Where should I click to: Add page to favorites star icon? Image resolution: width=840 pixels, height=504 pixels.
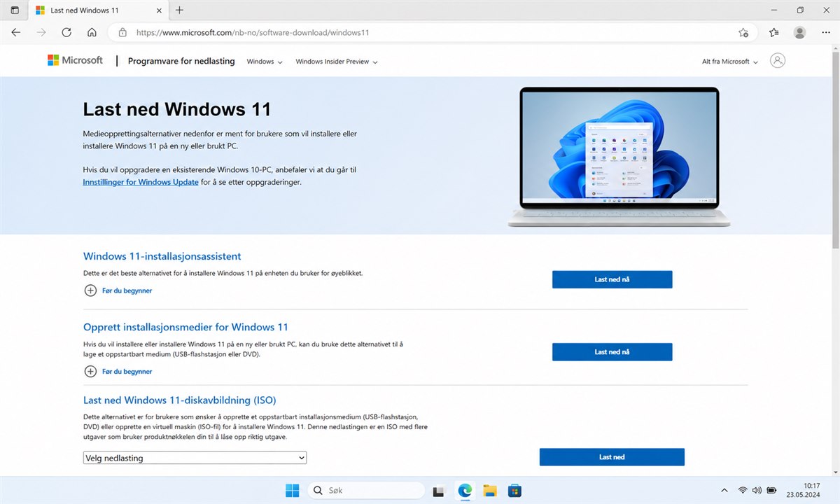click(743, 32)
